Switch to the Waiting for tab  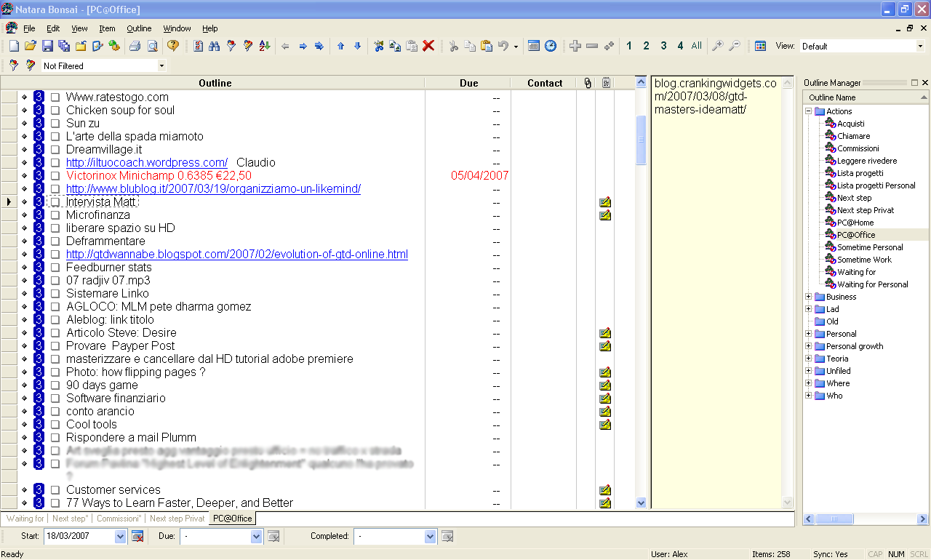[25, 519]
